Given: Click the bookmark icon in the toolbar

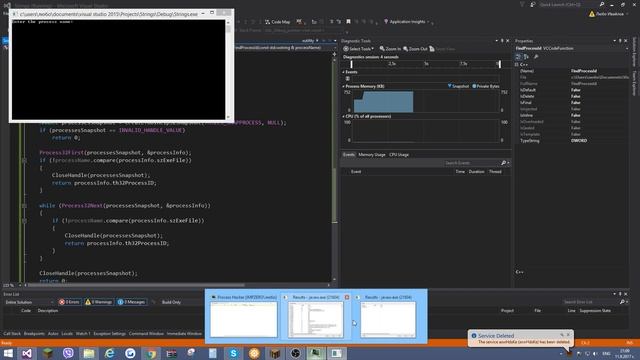Looking at the screenshot, I should (348, 22).
